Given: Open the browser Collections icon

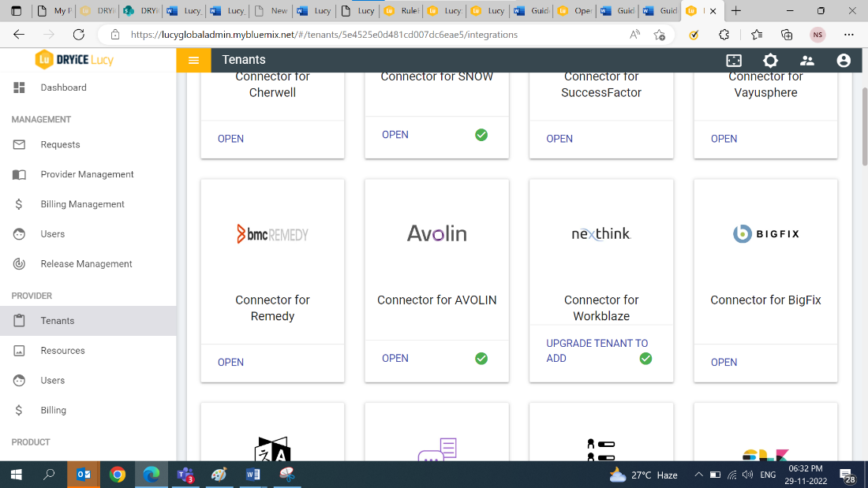Looking at the screenshot, I should (x=787, y=35).
